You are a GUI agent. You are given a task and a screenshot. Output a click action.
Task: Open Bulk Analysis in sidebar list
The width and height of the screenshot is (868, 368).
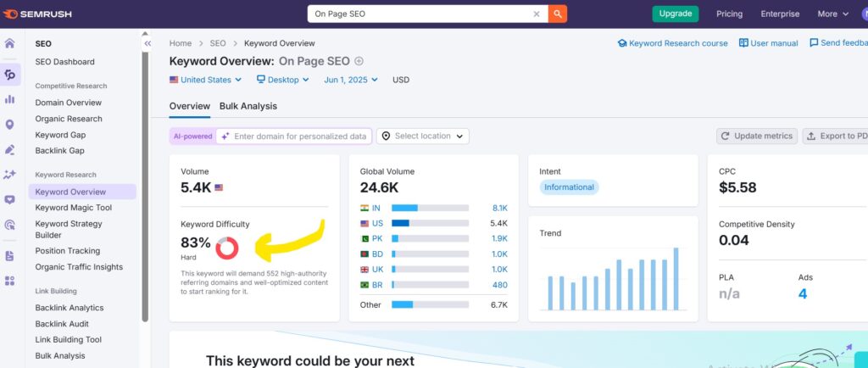pyautogui.click(x=60, y=356)
